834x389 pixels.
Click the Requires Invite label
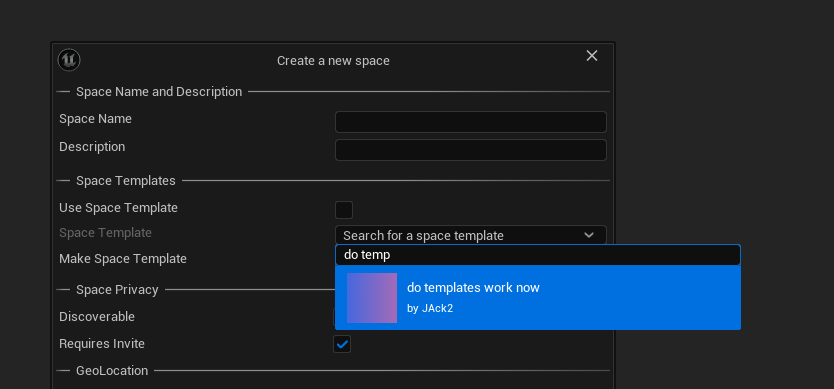(102, 344)
